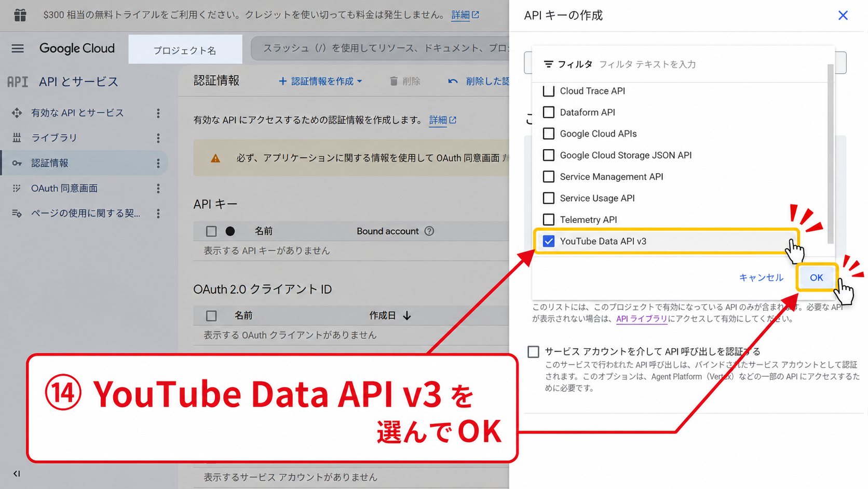Collapse the sidebar with the bottom arrow
The height and width of the screenshot is (489, 868).
click(x=17, y=473)
